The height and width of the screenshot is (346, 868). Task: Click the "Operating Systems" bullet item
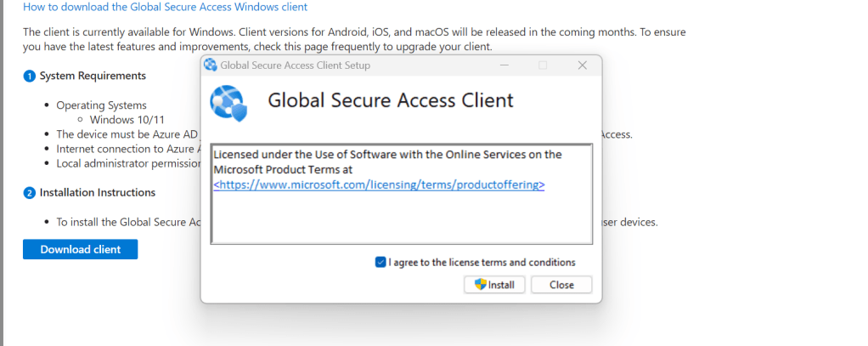coord(101,105)
